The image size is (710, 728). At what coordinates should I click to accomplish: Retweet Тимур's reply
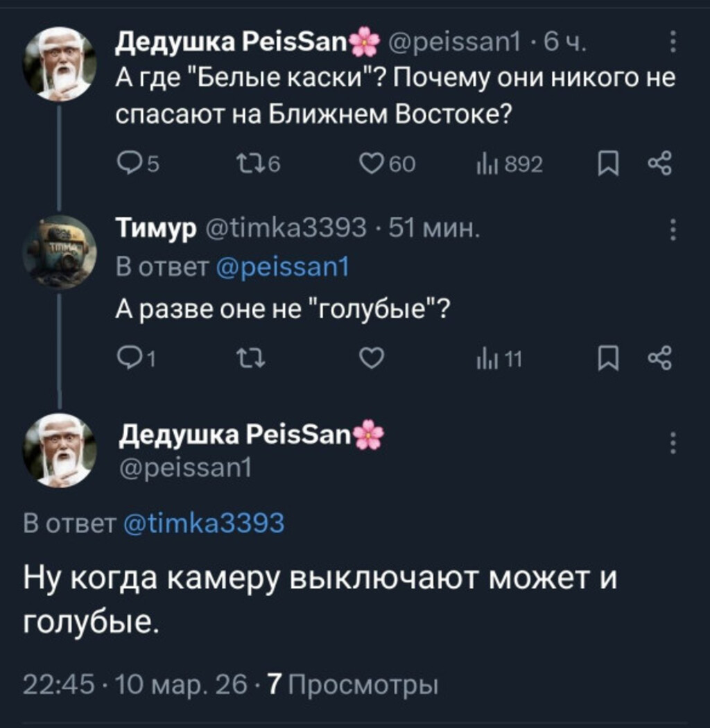[x=247, y=358]
